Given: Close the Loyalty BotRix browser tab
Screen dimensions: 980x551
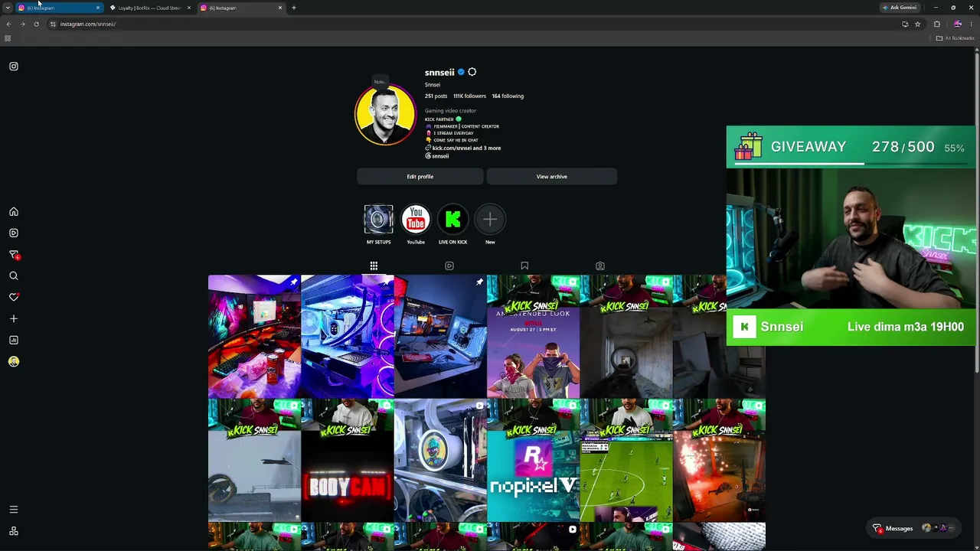Looking at the screenshot, I should point(189,8).
